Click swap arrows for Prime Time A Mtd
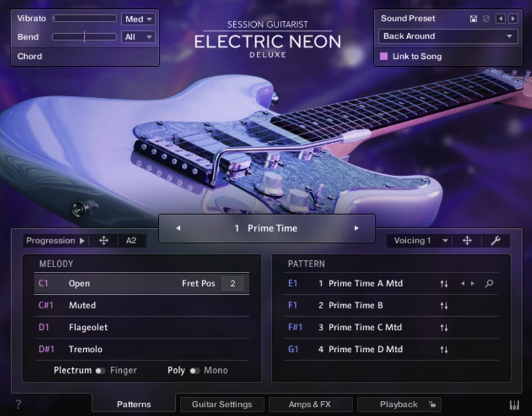 (444, 284)
